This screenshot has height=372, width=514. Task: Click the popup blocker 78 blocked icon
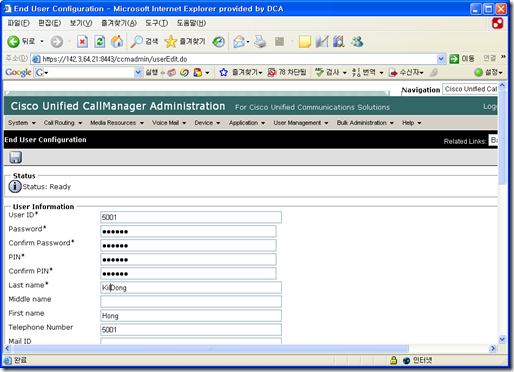(272, 72)
